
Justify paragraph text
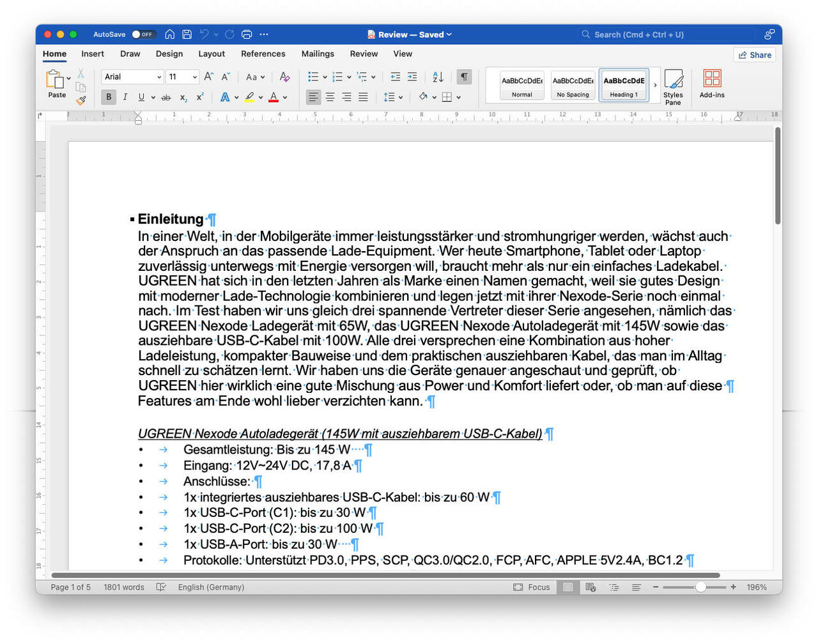(x=363, y=97)
